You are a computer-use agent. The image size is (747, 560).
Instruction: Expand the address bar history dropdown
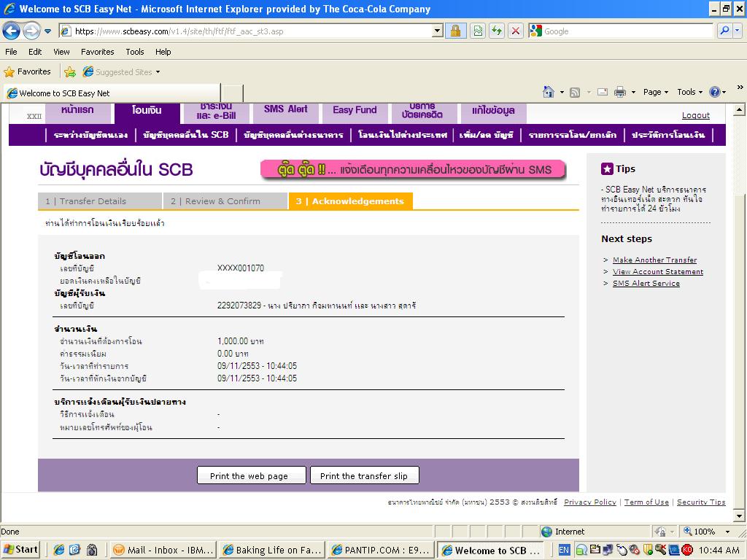tap(438, 31)
